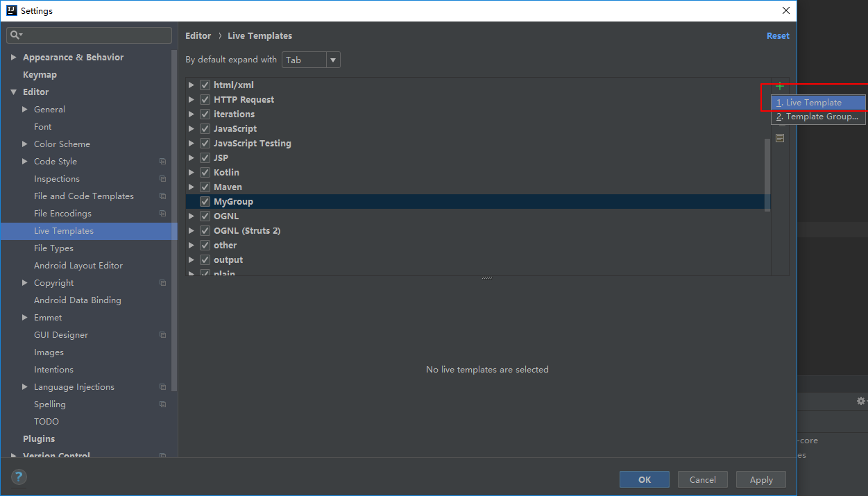The height and width of the screenshot is (496, 868).
Task: Click the Apply button
Action: (761, 479)
